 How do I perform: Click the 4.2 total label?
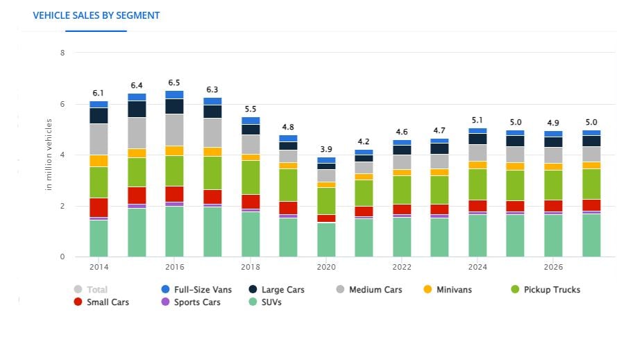coord(364,141)
